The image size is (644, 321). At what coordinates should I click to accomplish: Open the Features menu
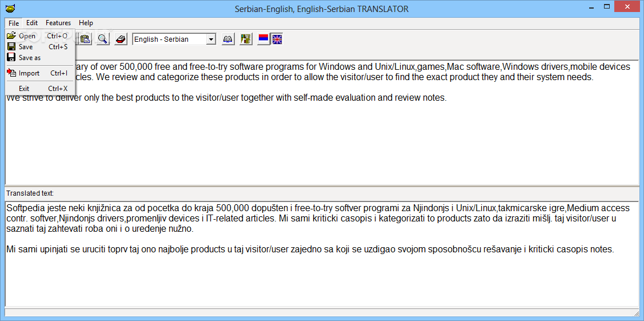coord(58,23)
